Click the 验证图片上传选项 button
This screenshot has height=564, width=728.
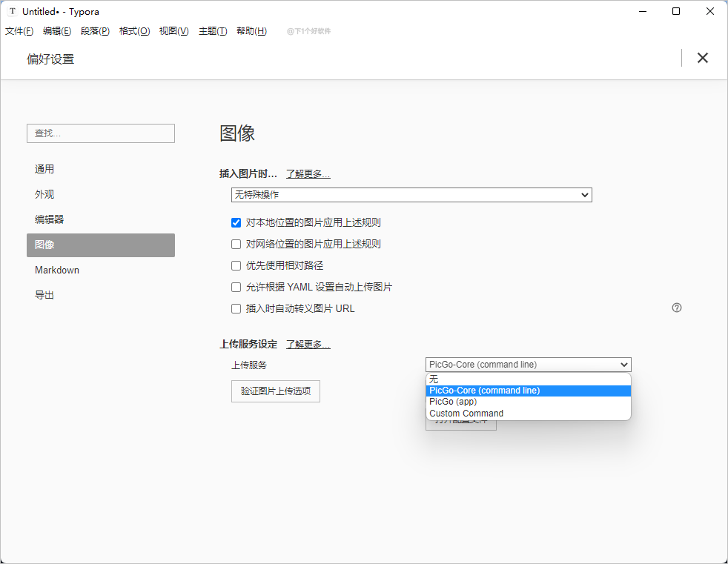276,391
